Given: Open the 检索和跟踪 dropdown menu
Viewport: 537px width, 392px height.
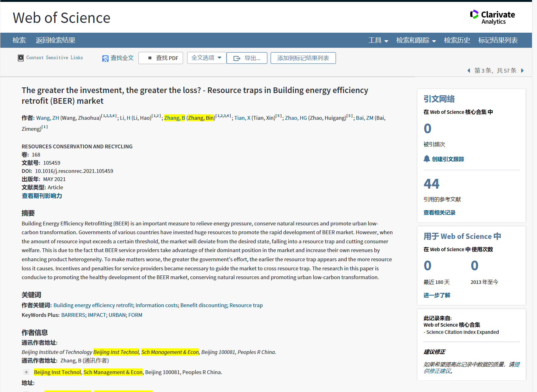Looking at the screenshot, I should (416, 40).
